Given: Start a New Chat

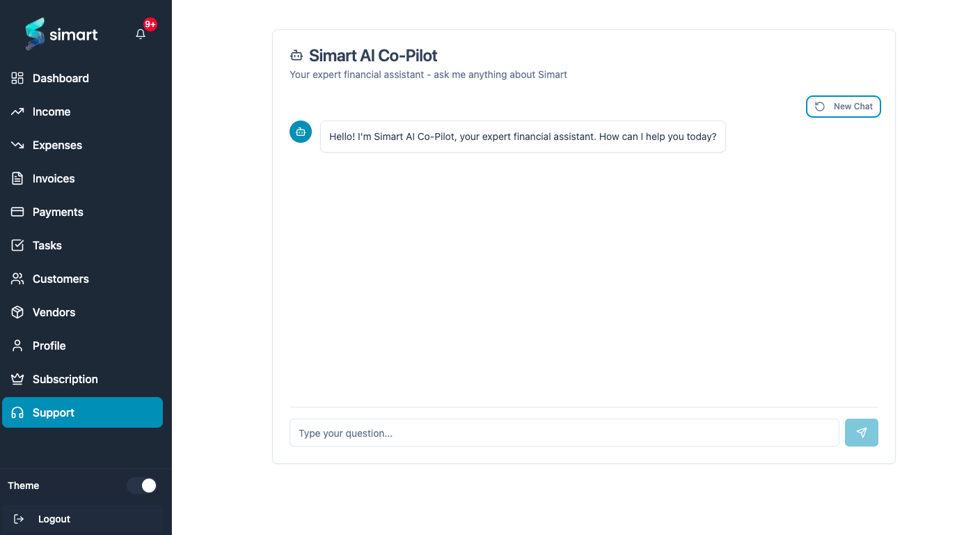Looking at the screenshot, I should (843, 107).
